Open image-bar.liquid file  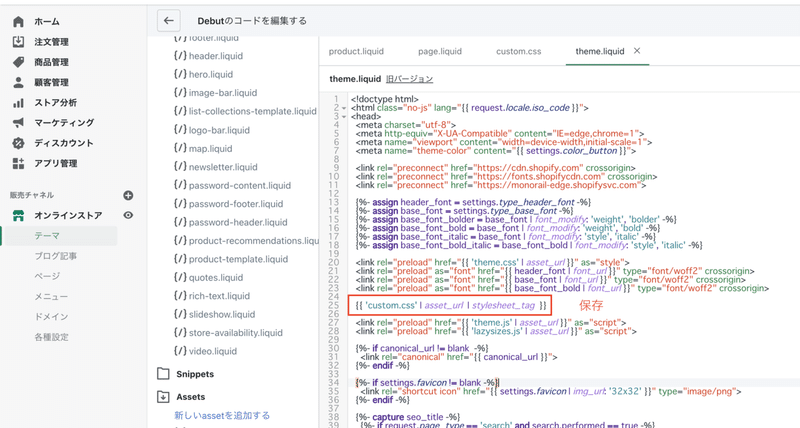[x=223, y=93]
